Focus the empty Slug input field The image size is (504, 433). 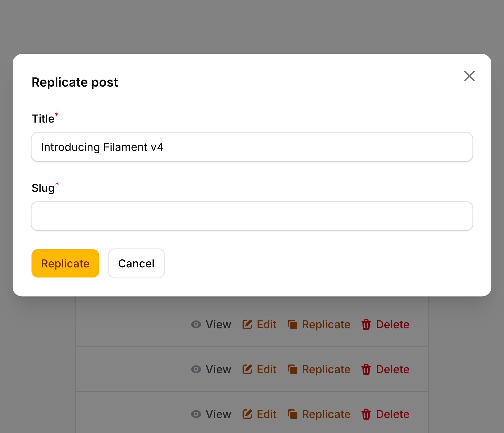pos(252,216)
